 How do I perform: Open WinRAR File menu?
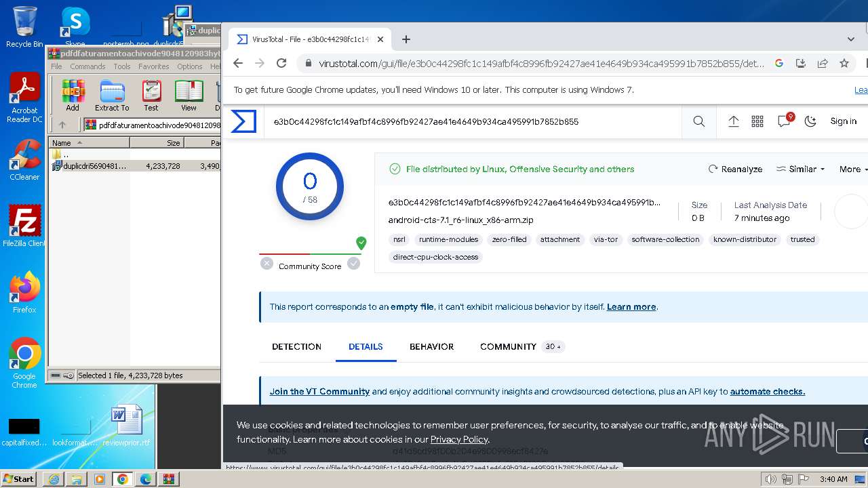[x=56, y=66]
